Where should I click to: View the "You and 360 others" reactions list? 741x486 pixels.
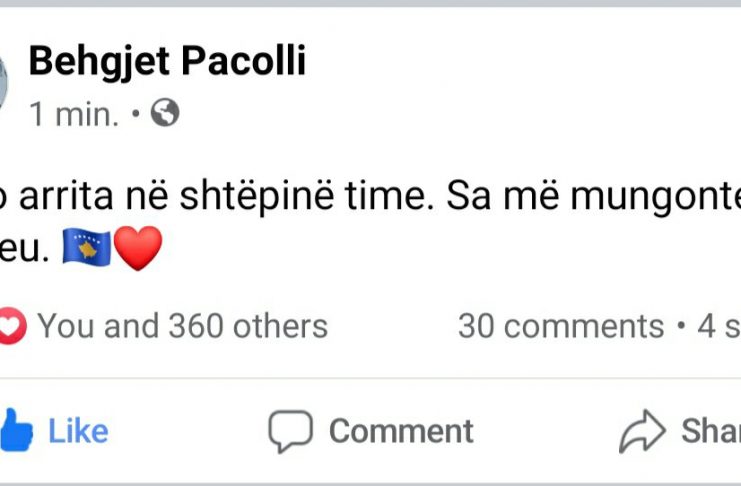pyautogui.click(x=182, y=326)
